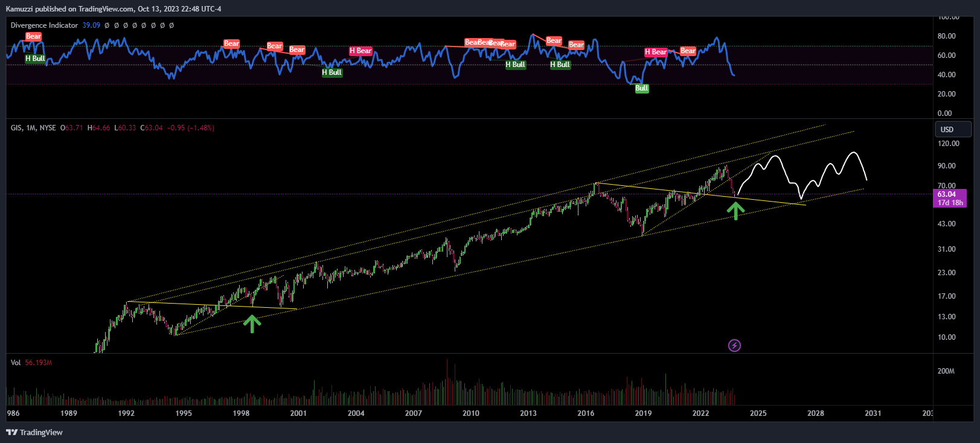Image resolution: width=980 pixels, height=443 pixels.
Task: Select the H Bear label near 2004
Action: pos(360,51)
